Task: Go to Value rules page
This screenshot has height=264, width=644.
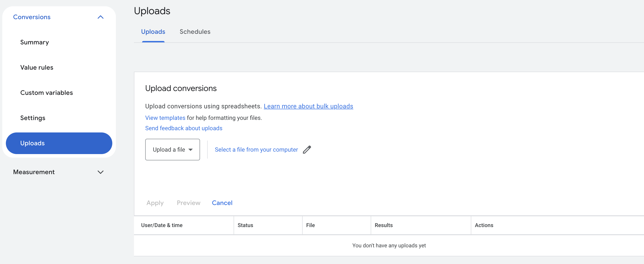Action: coord(37,67)
